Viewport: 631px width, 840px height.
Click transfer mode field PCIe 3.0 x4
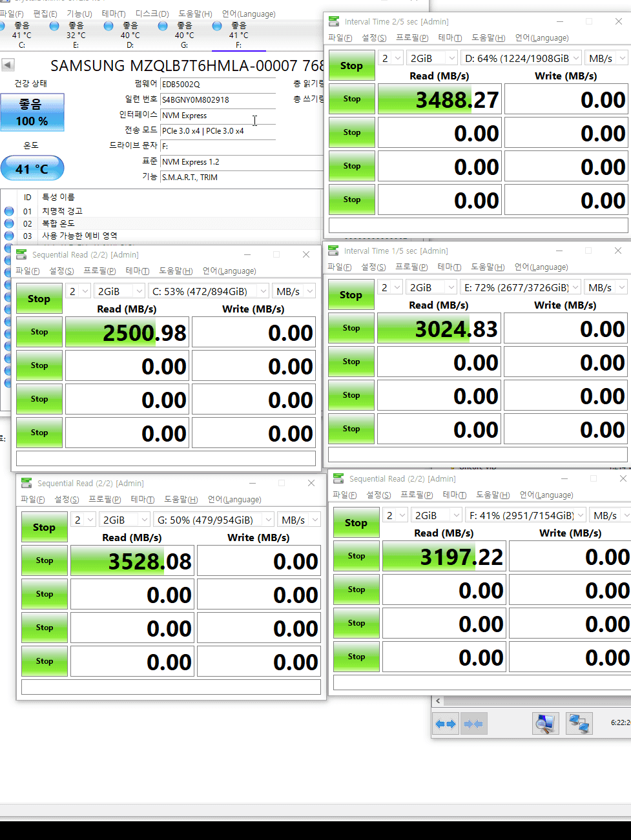click(x=218, y=130)
